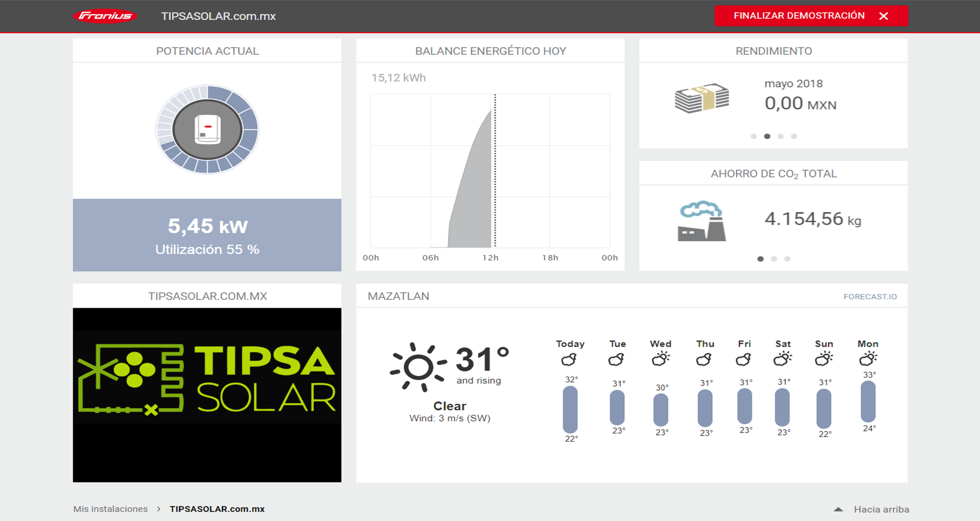Click the inverter icon in power gauge
This screenshot has width=980, height=521.
pos(207,129)
